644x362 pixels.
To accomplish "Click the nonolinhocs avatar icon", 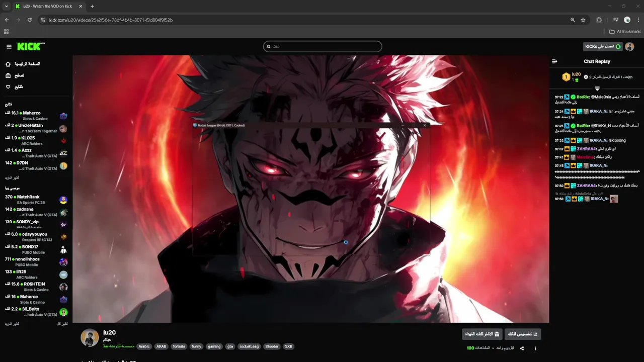I will tap(63, 262).
